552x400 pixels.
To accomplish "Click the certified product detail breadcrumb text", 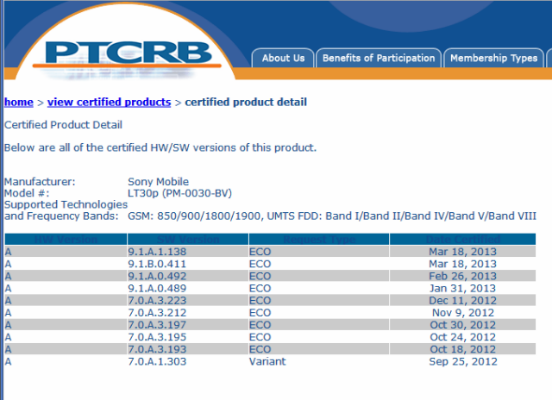I will pyautogui.click(x=246, y=102).
